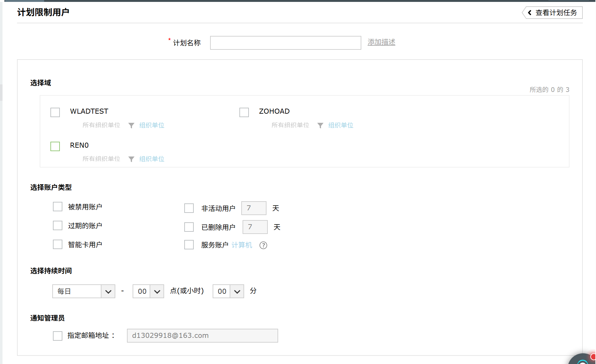This screenshot has width=596, height=364.
Task: Open the minutes dropdown before 分
Action: (228, 291)
